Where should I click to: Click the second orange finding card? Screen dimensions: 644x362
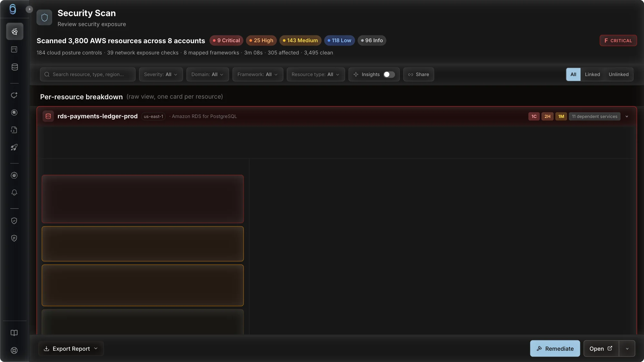pos(143,285)
